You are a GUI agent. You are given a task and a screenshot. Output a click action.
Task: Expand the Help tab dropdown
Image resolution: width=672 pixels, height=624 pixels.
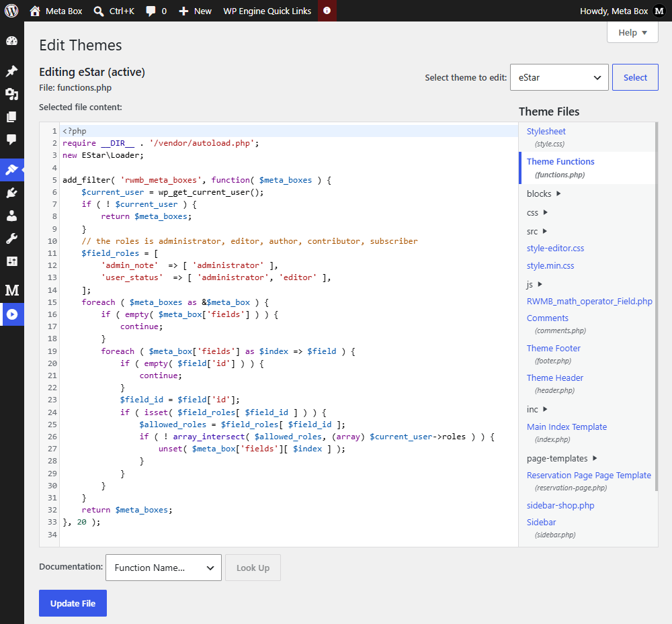(x=632, y=32)
